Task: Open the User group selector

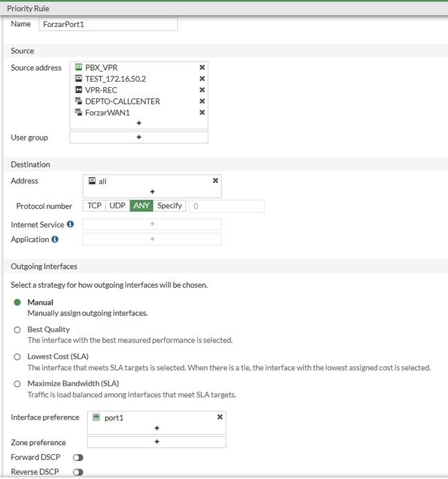Action: tap(138, 137)
